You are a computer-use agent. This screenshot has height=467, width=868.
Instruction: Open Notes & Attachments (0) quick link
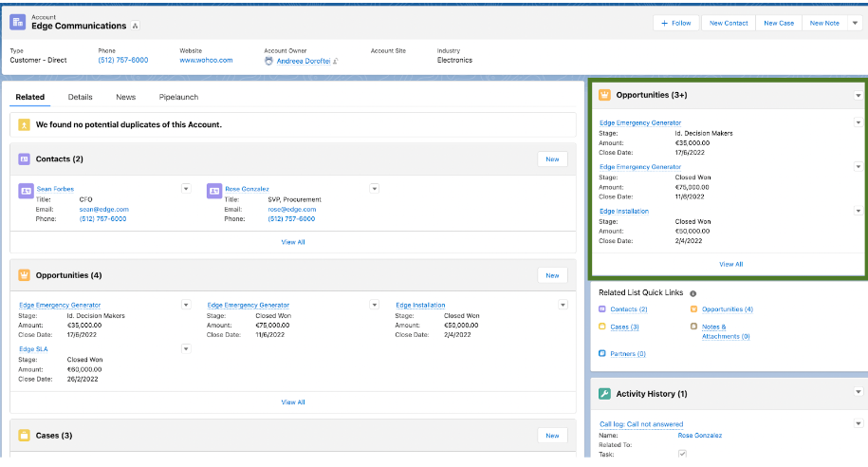tap(726, 331)
